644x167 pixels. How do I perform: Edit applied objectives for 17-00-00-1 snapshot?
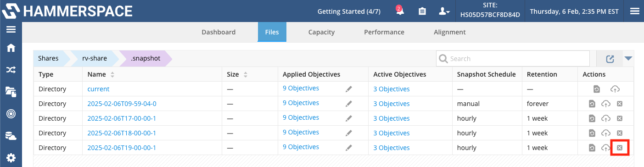pos(349,118)
